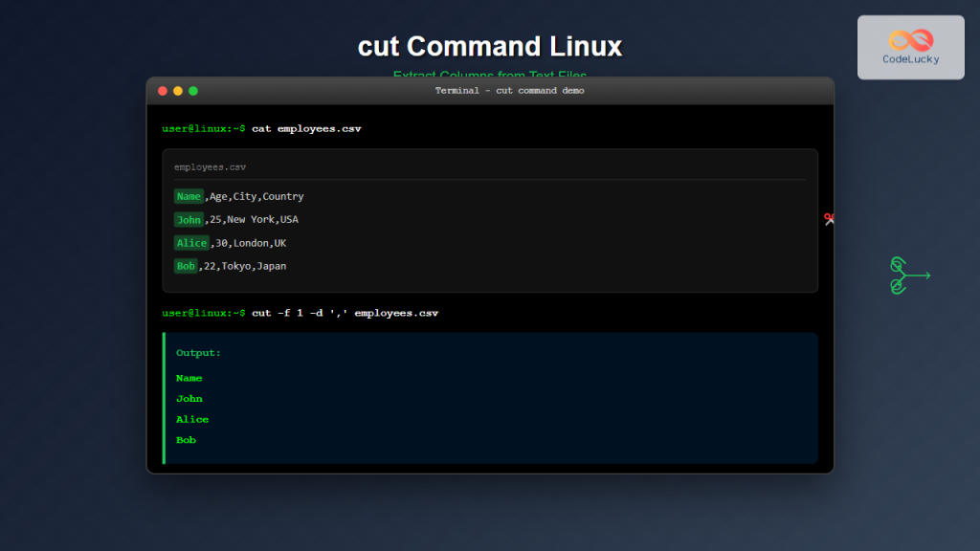Click the highlighted Alice token
Viewport: 980px width, 551px height.
(191, 242)
